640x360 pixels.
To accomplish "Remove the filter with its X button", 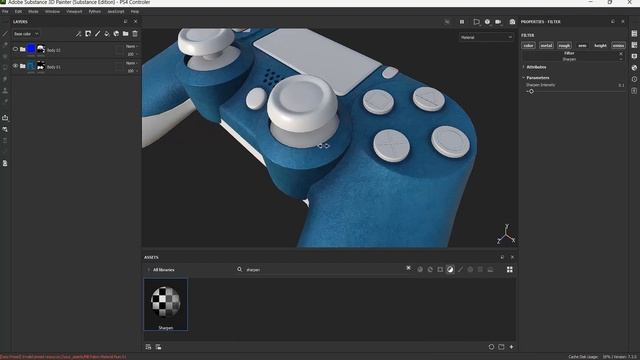I will pyautogui.click(x=621, y=53).
